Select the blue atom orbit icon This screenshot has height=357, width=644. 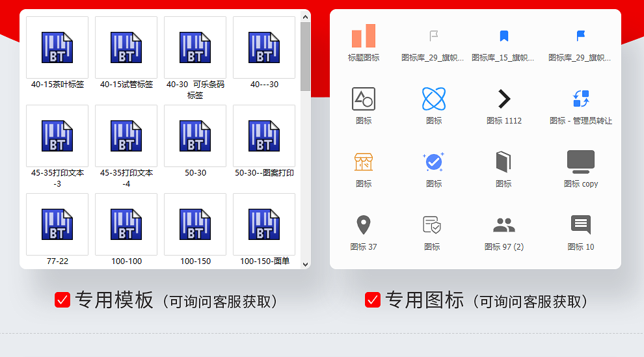coord(434,98)
